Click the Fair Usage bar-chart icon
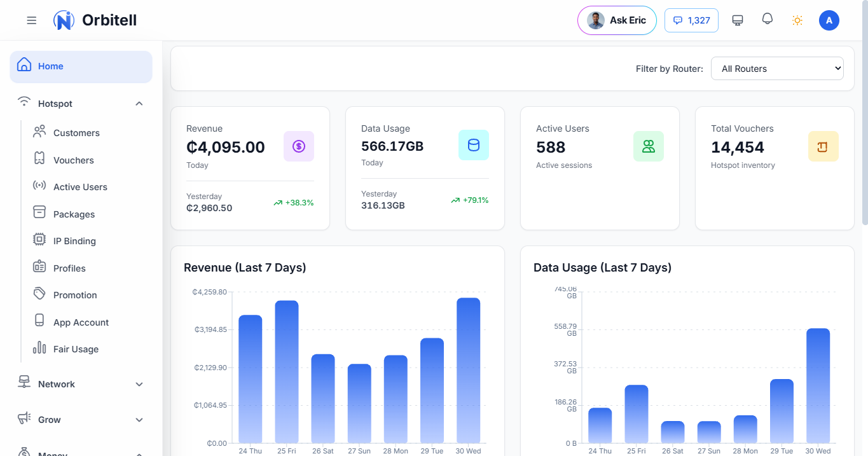The width and height of the screenshot is (868, 456). pyautogui.click(x=39, y=347)
